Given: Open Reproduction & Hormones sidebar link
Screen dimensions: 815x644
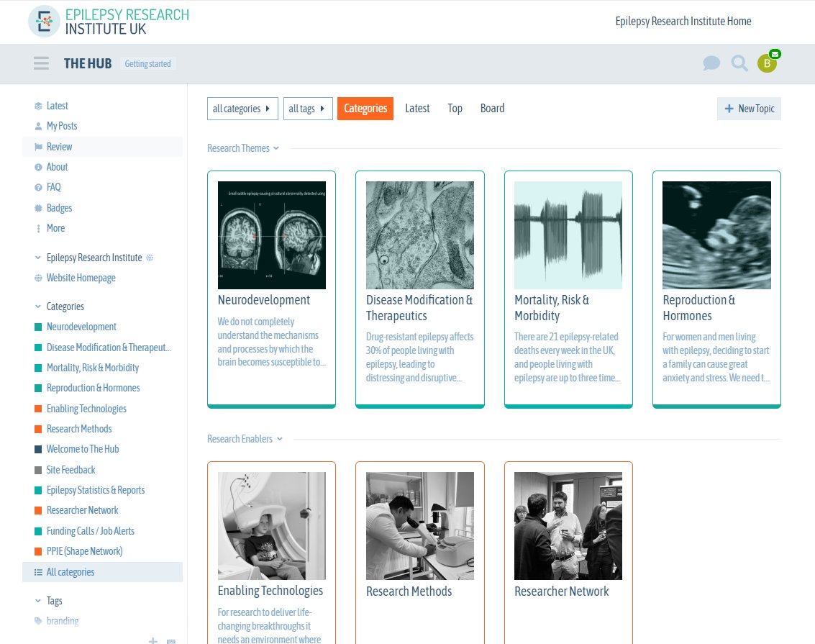Looking at the screenshot, I should point(93,389).
